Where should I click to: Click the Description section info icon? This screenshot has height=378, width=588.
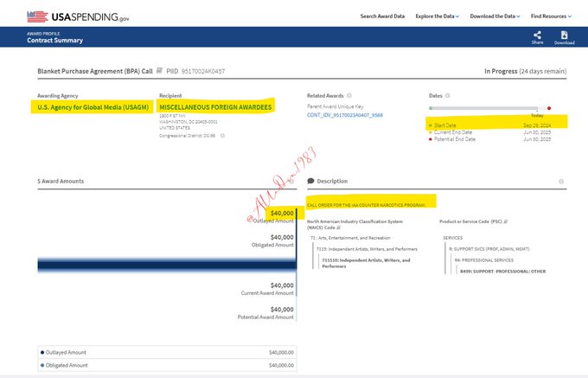[x=562, y=182]
